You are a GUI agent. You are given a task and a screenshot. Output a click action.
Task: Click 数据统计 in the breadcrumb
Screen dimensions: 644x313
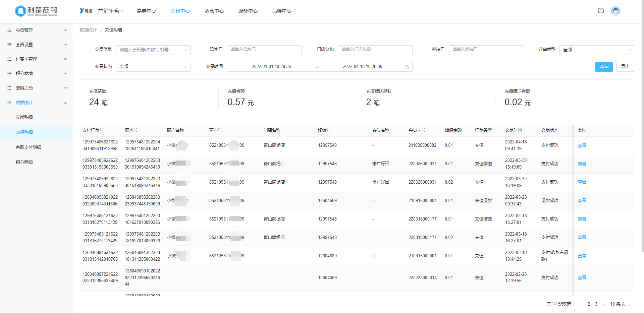point(88,30)
